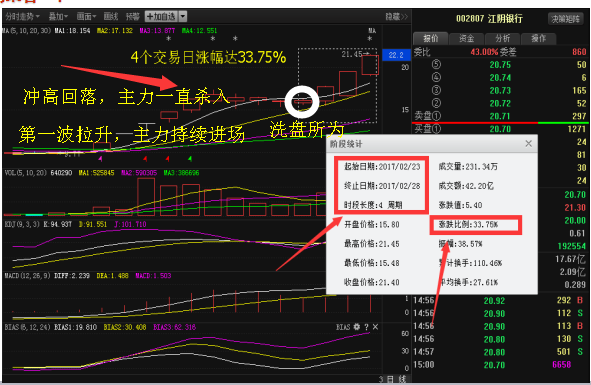This screenshot has width=591, height=385.
Task: Click the 终止日期:2017/02/28 field
Action: [382, 186]
